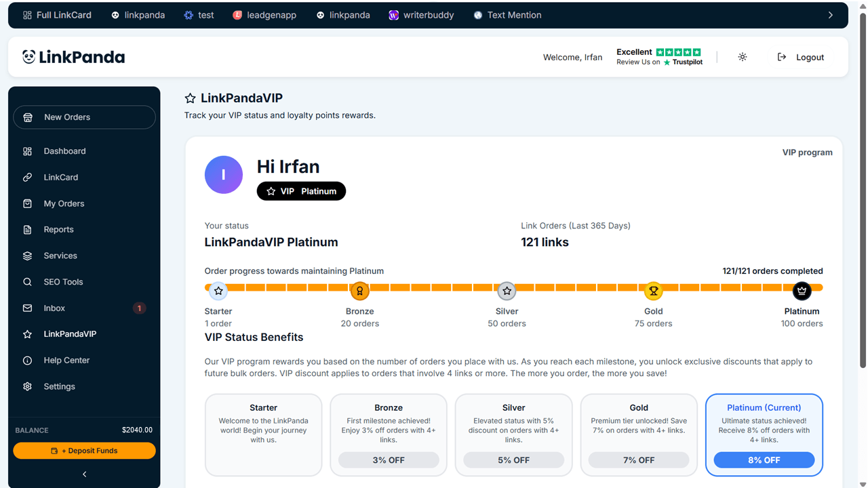Click the Full LinkCard grid icon in top bar

(x=27, y=15)
